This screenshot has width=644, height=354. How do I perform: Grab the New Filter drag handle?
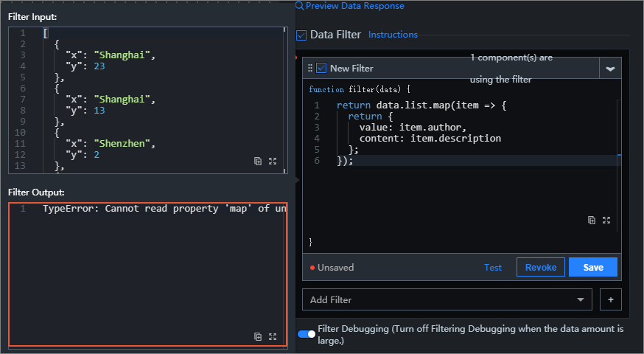pos(310,69)
